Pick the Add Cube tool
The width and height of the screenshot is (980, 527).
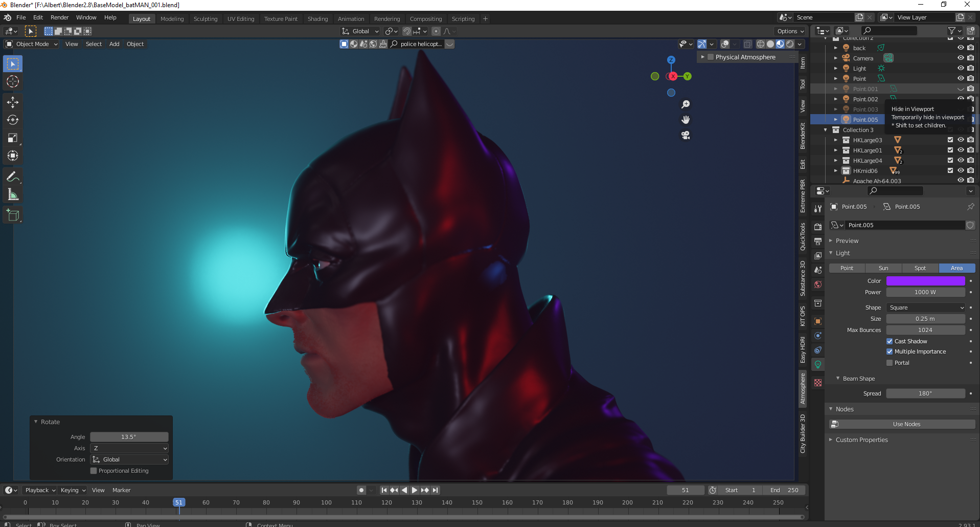[x=13, y=215]
